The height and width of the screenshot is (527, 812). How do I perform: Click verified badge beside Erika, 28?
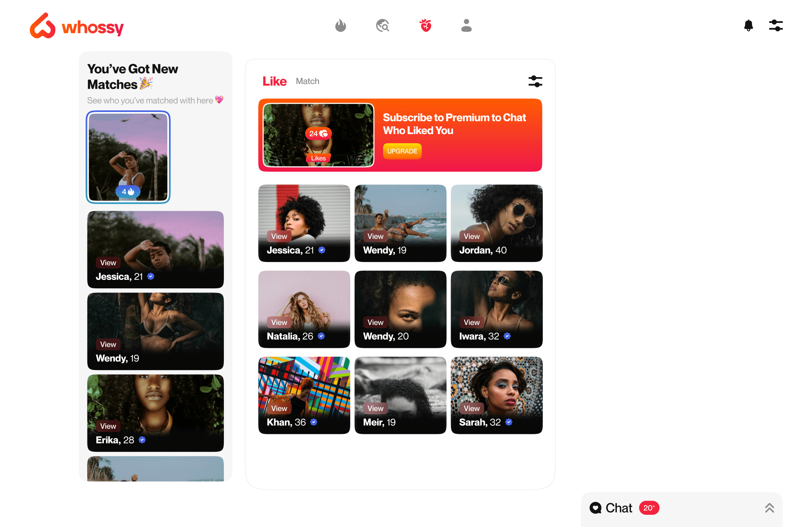(x=142, y=440)
